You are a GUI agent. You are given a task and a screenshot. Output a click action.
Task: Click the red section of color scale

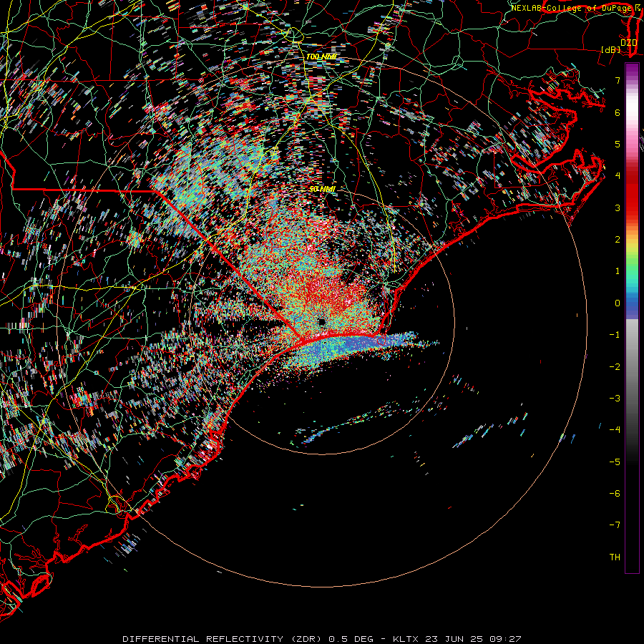[x=632, y=193]
